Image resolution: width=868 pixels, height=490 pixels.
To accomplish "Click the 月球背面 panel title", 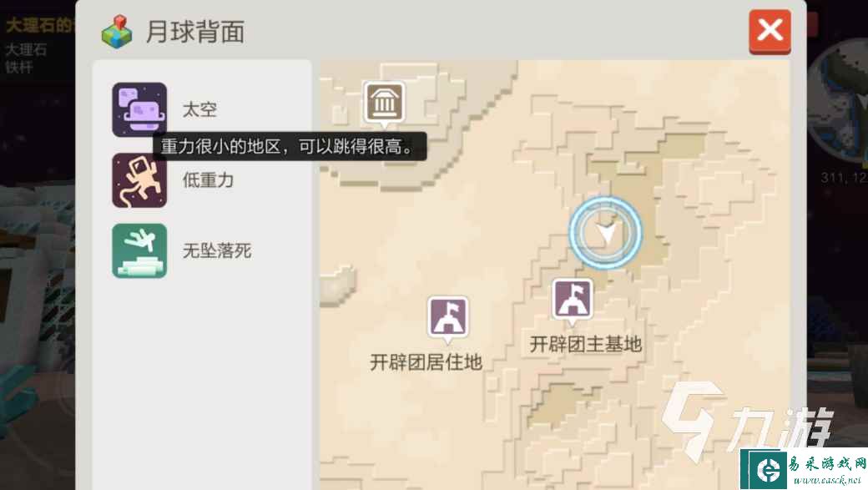I will click(x=194, y=32).
